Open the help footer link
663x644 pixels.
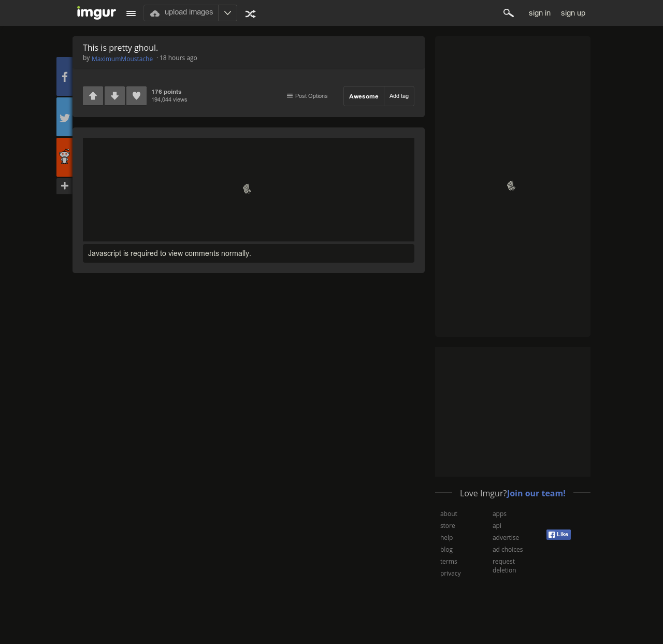(446, 538)
